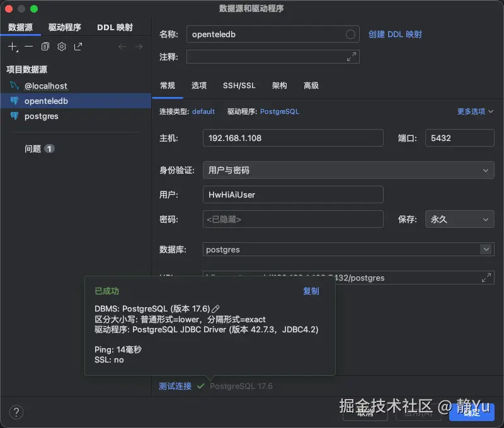The width and height of the screenshot is (504, 428).
Task: Open the SSH/SSL tab
Action: click(x=239, y=86)
